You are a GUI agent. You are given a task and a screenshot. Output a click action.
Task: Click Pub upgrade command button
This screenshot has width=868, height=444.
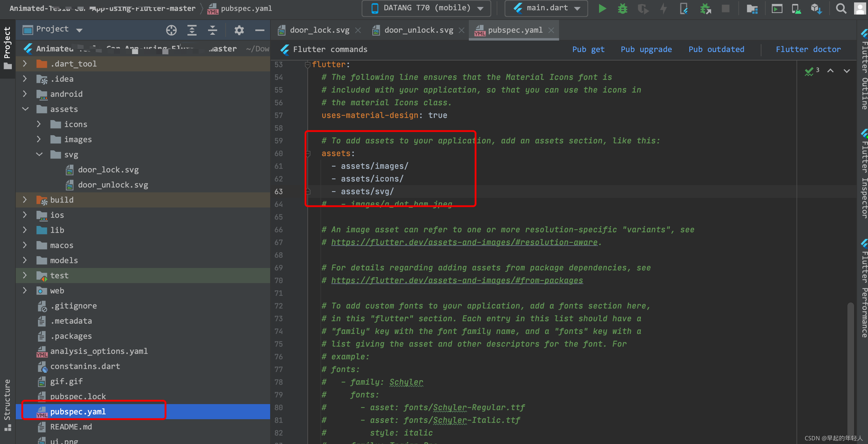tap(646, 50)
